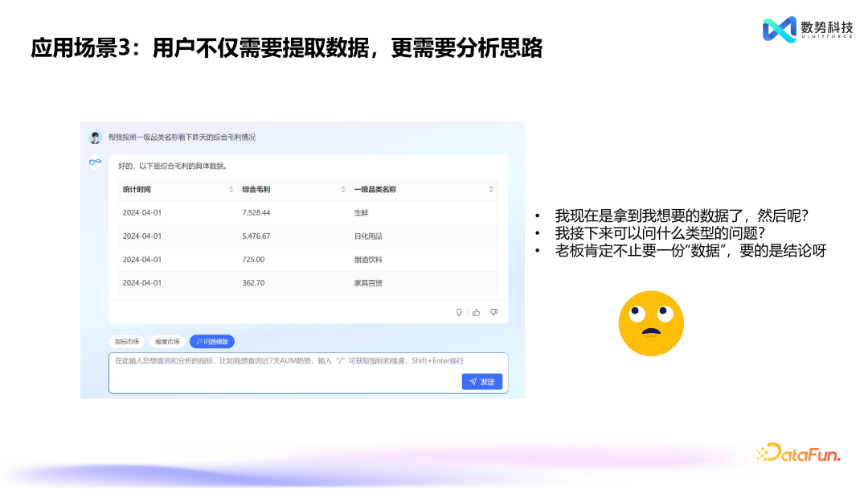This screenshot has width=868, height=489.
Task: Click the user avatar in the chat
Action: tap(96, 138)
